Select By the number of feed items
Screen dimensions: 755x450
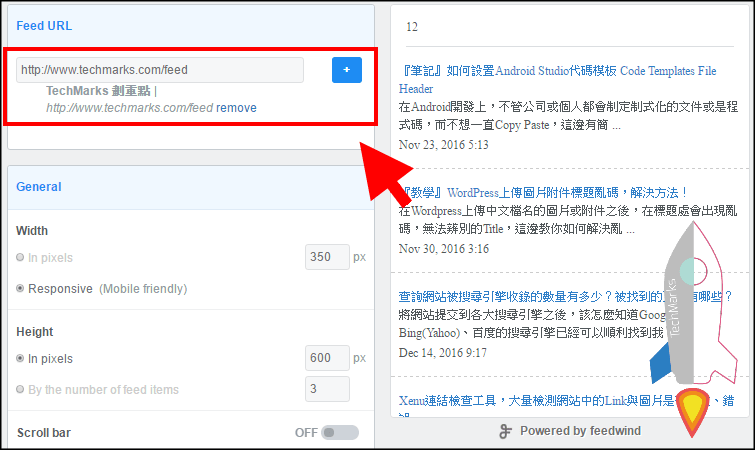tap(20, 389)
